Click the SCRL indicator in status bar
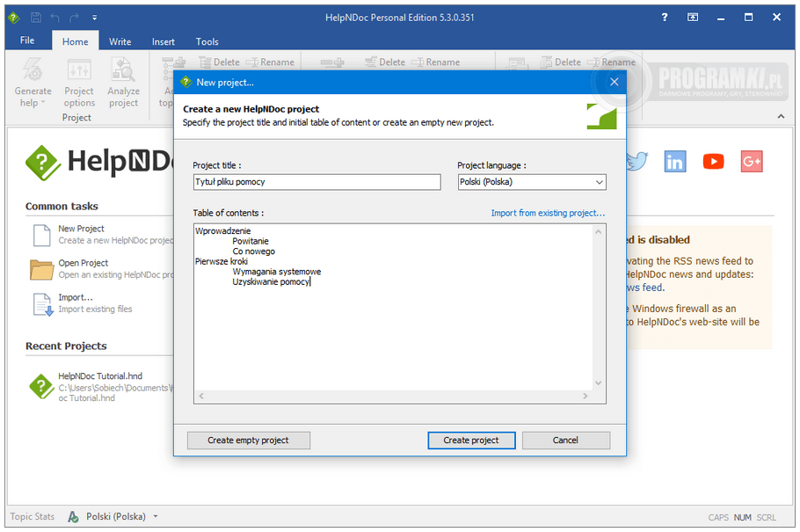Image resolution: width=800 pixels, height=532 pixels. 767,517
